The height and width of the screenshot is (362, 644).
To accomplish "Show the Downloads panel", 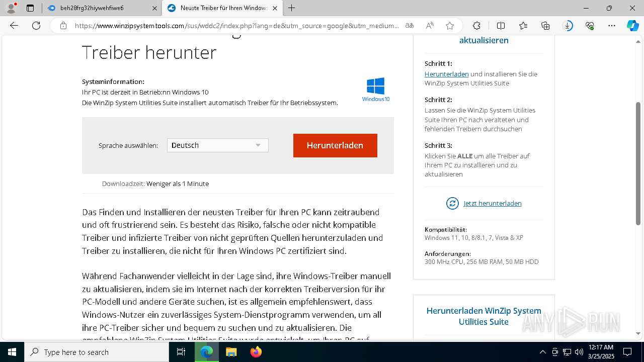I will pos(568,26).
